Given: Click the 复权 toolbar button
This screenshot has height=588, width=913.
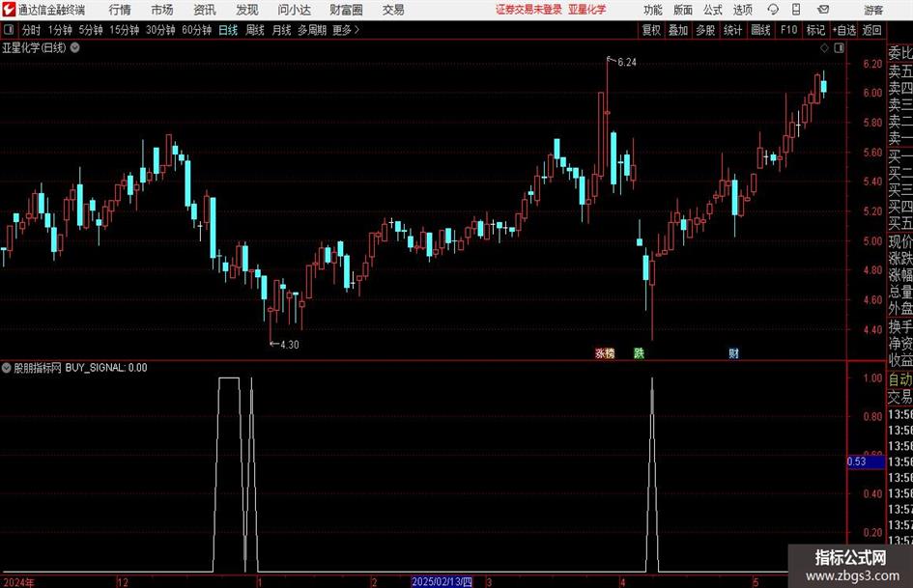Looking at the screenshot, I should [651, 30].
